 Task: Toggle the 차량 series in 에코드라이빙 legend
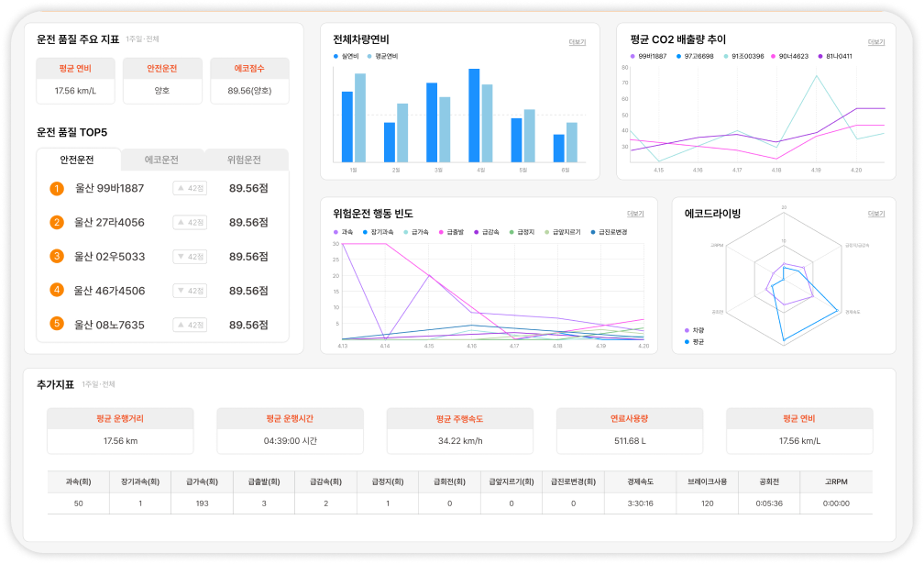pyautogui.click(x=694, y=331)
